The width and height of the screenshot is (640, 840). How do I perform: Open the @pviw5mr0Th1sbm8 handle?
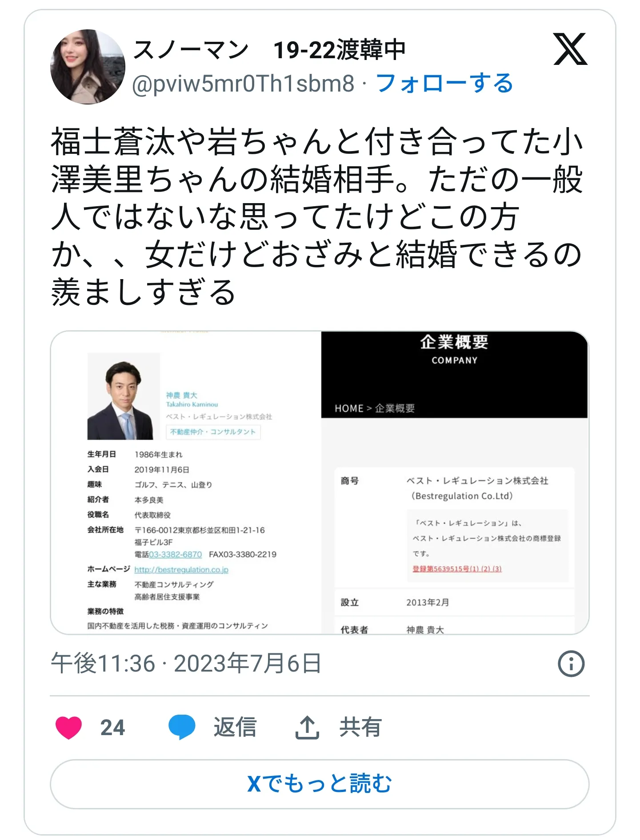[243, 84]
